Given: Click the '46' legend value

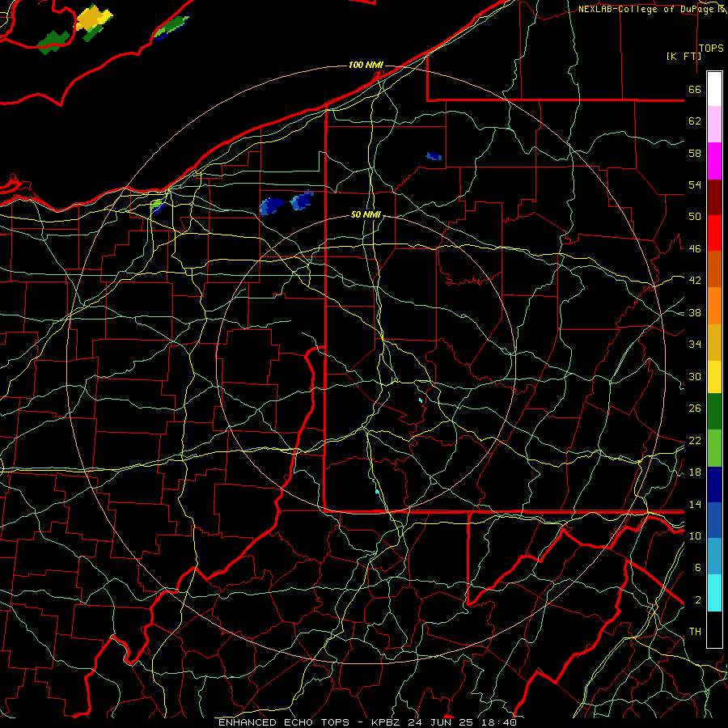Looking at the screenshot, I should click(695, 249).
